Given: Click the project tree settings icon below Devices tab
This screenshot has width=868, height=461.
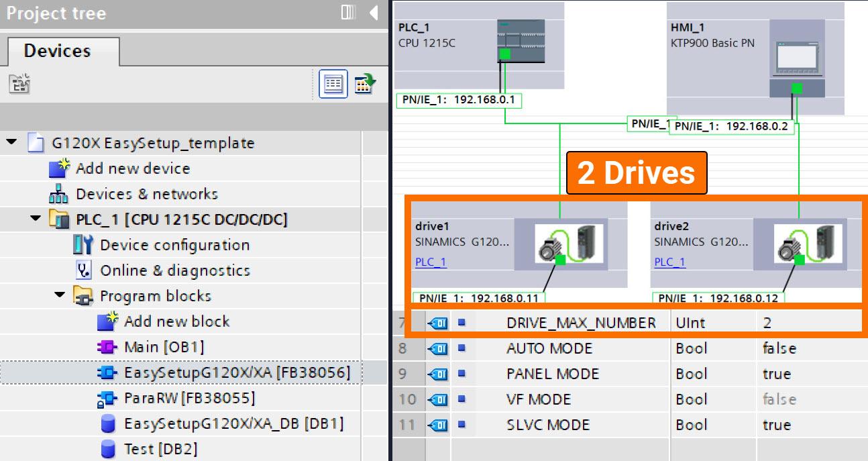Looking at the screenshot, I should (19, 84).
